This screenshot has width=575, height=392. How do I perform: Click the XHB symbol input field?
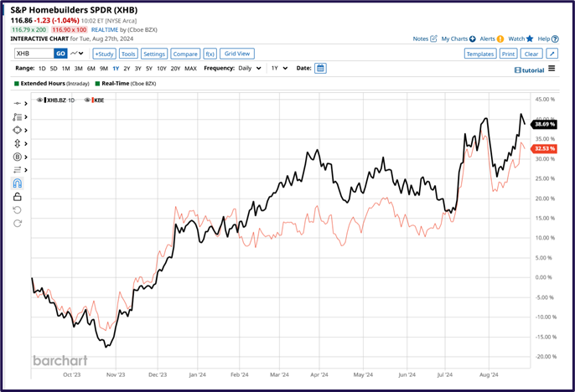coord(34,54)
